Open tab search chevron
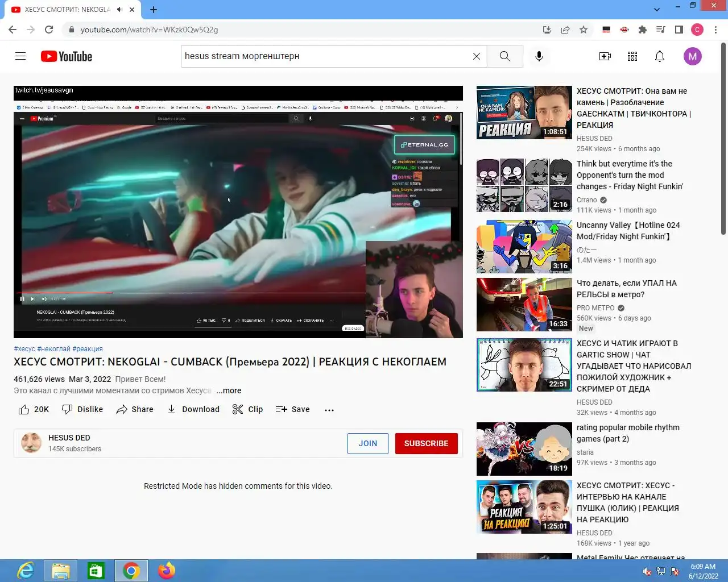 coord(657,9)
